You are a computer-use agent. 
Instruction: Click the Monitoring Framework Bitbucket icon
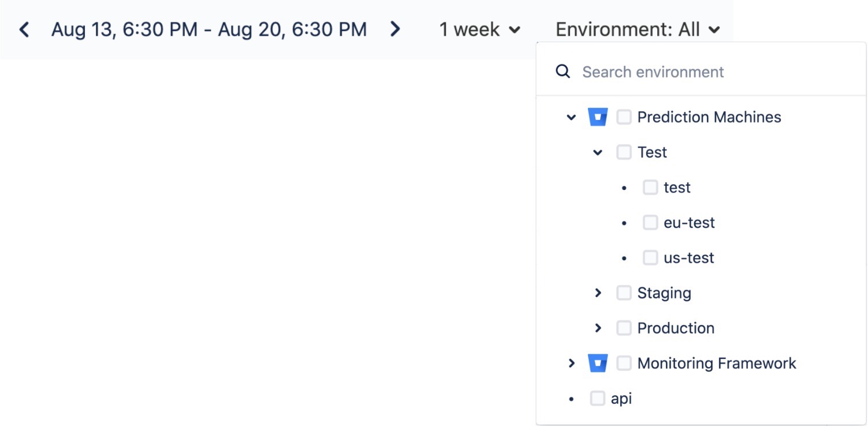[598, 363]
